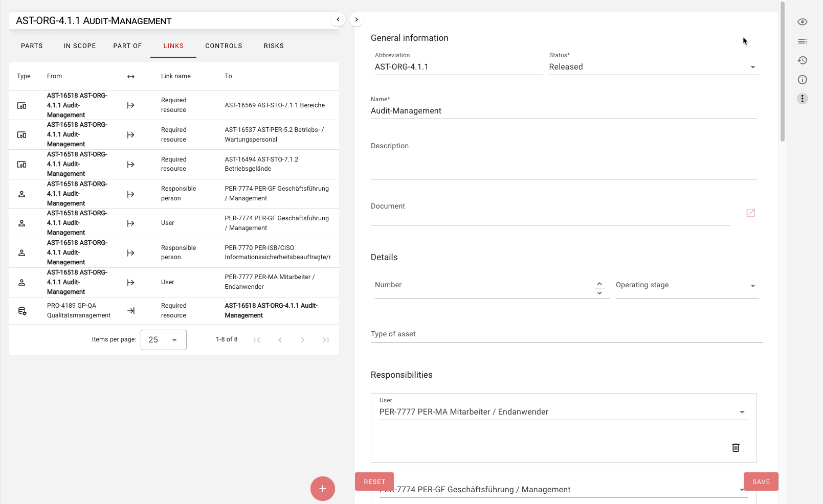
Task: Open link to AST-16569 AST-STO-7.1.1 Bereiche
Action: [x=275, y=105]
